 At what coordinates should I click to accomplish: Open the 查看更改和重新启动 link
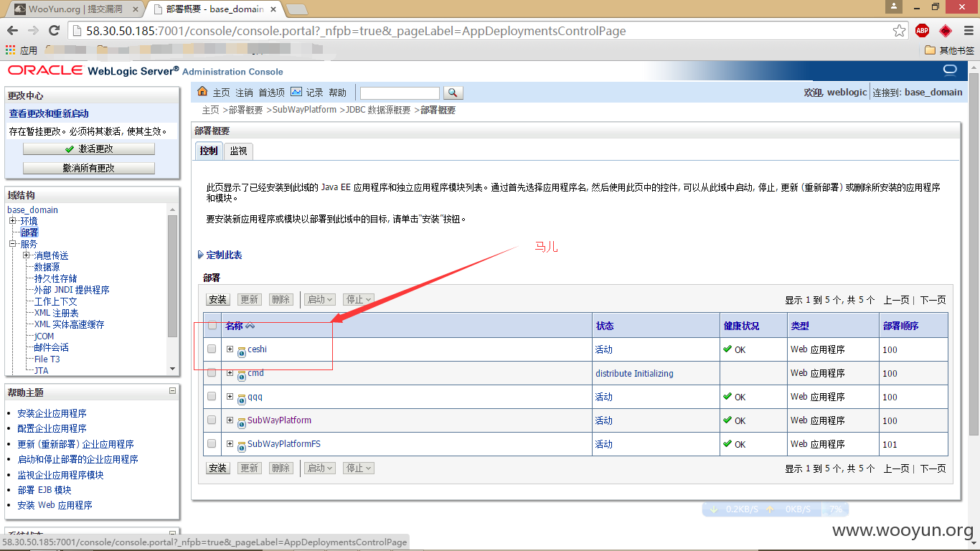(x=49, y=113)
